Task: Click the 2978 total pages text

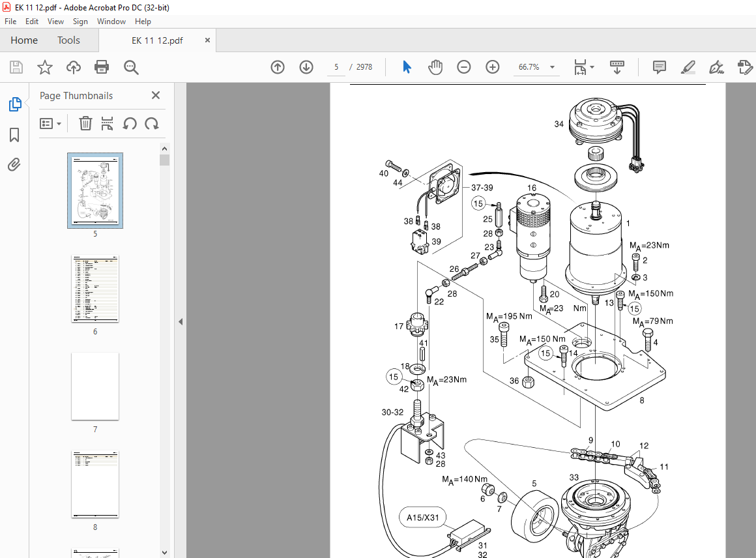Action: [x=364, y=67]
